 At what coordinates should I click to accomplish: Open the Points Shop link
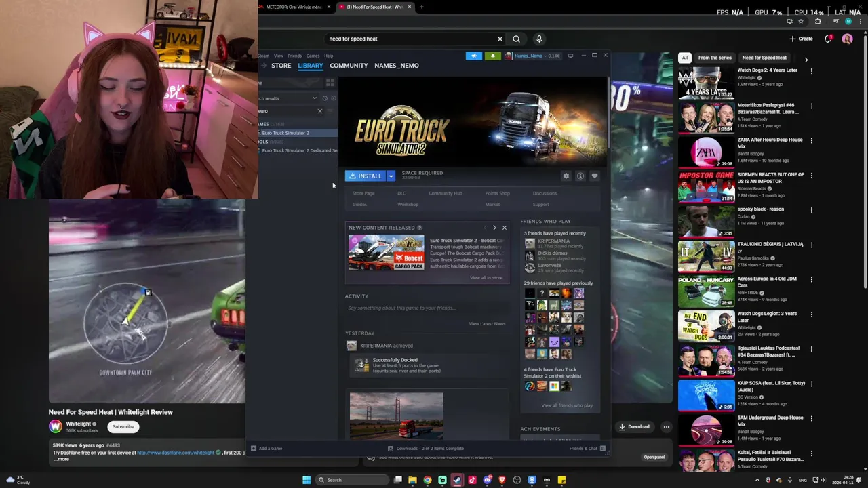click(498, 194)
